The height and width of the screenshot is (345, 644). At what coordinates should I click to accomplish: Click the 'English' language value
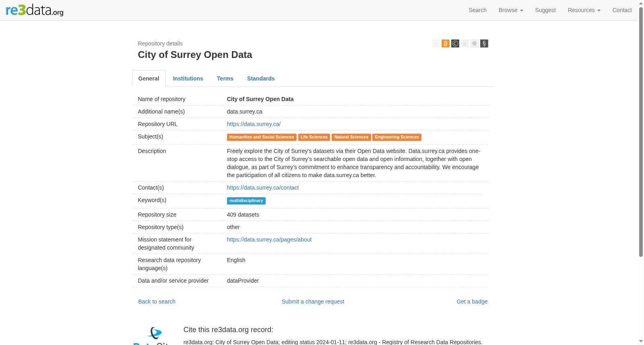pos(236,260)
